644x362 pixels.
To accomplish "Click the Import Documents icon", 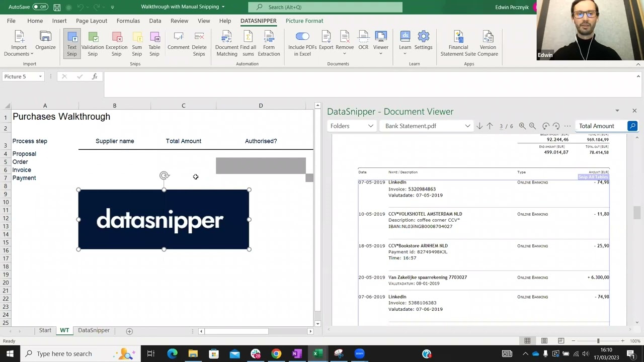I will pyautogui.click(x=19, y=37).
